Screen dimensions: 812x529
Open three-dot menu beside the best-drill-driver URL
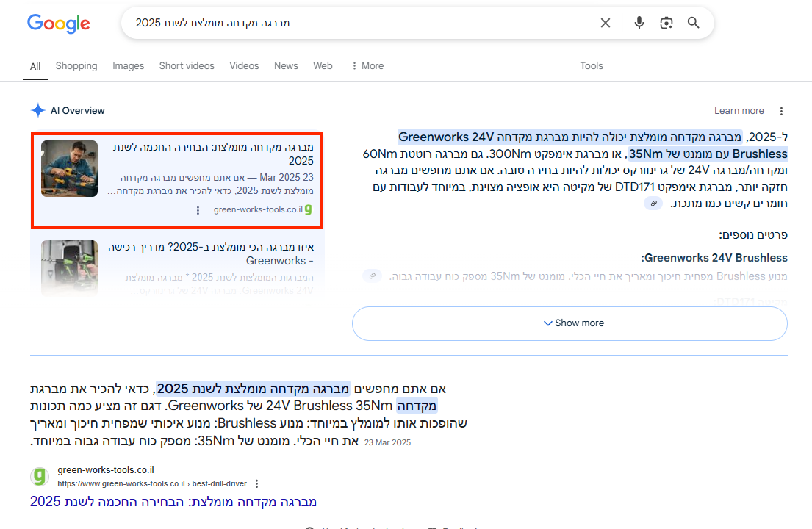click(257, 483)
